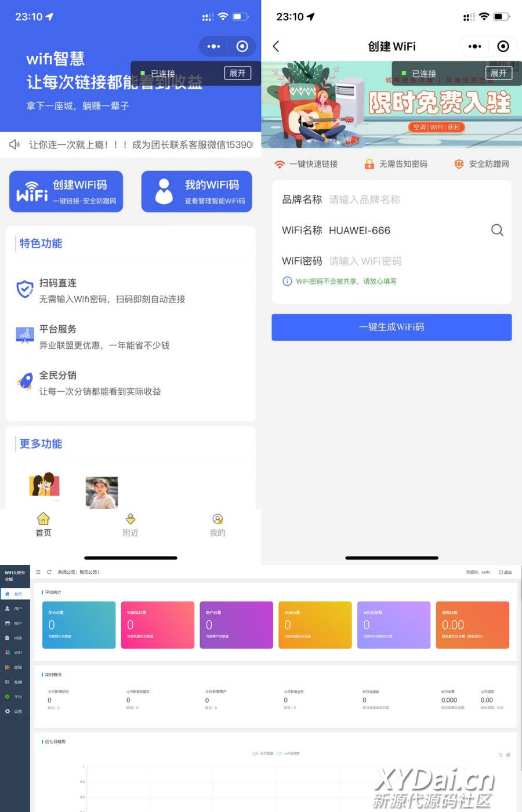Screen dimensions: 522x812
Task: Click the back arrow on 创建WiFi page
Action: coord(276,46)
